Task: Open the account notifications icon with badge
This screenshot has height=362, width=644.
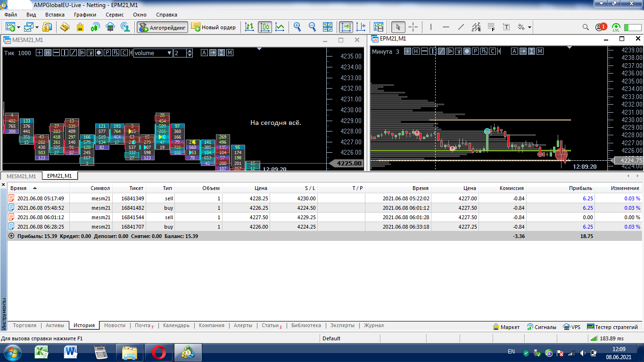Action: pyautogui.click(x=601, y=27)
